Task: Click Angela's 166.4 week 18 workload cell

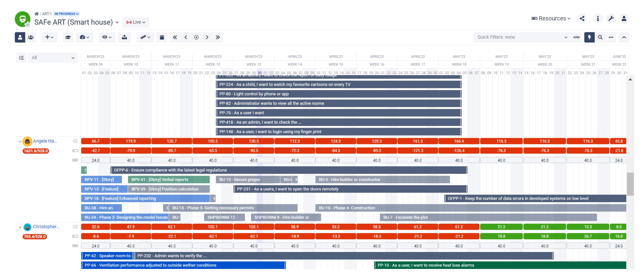Action: [x=459, y=141]
